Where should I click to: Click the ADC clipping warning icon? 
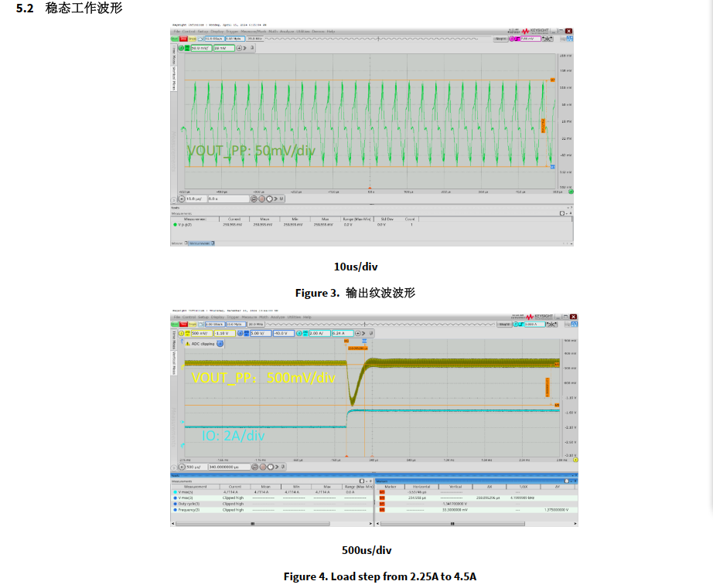pos(188,344)
